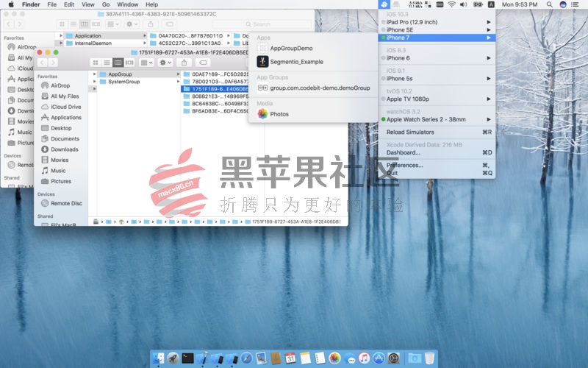Select AppGroupDemo in Apps submenu

coord(313,48)
